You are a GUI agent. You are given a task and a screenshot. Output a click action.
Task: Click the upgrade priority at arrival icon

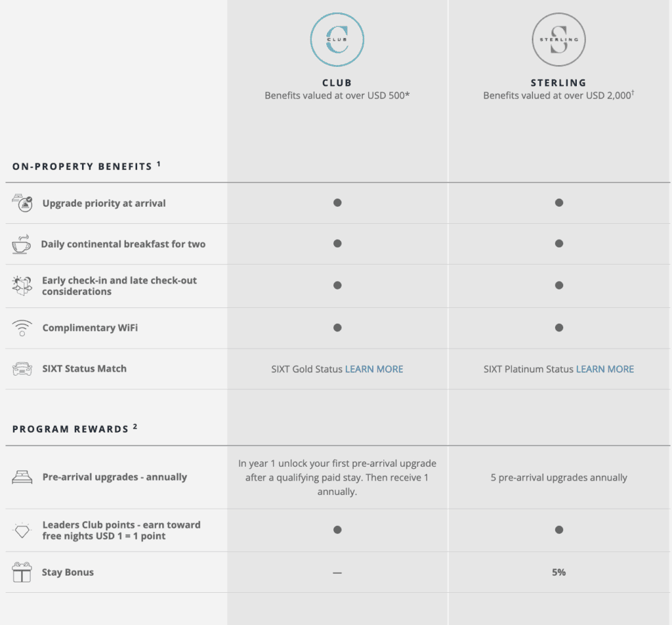coord(22,204)
